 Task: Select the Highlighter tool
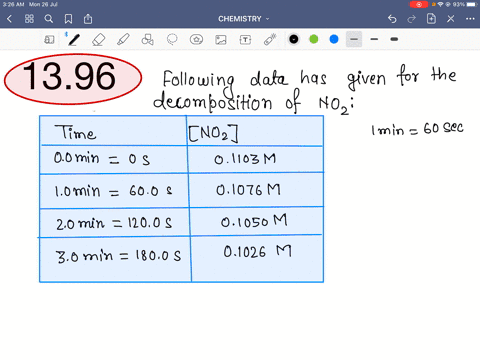coord(123,40)
